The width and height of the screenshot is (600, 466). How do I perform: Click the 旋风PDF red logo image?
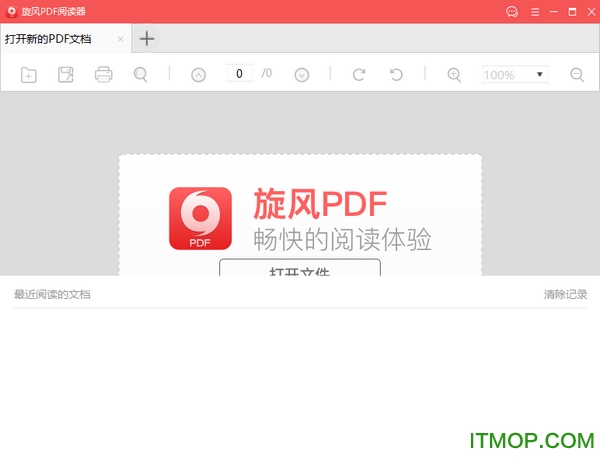click(x=200, y=218)
